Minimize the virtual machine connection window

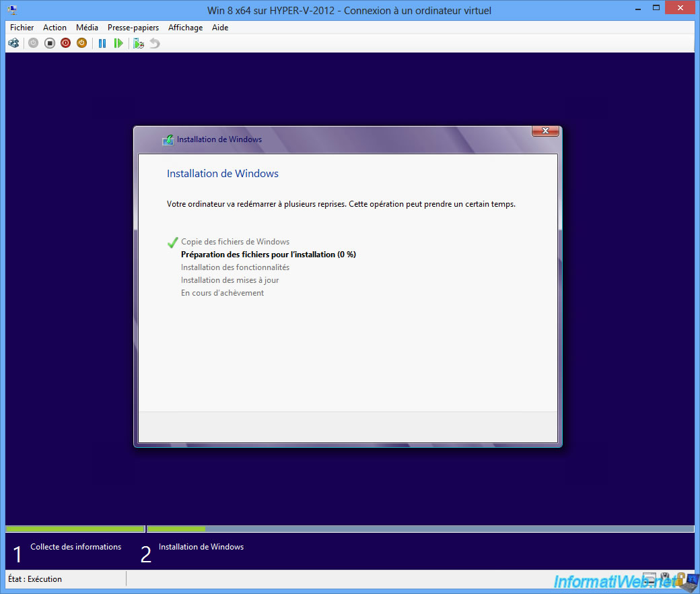(638, 9)
